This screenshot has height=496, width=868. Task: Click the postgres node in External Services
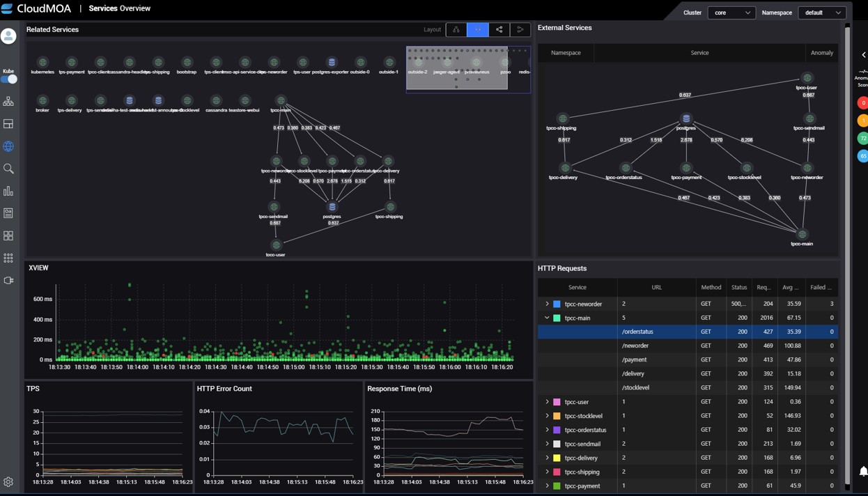coord(686,119)
